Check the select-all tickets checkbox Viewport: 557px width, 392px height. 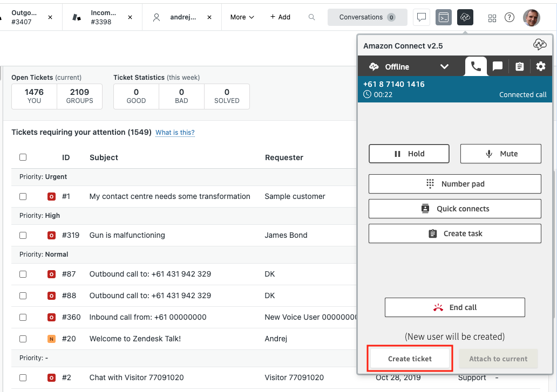(x=23, y=157)
